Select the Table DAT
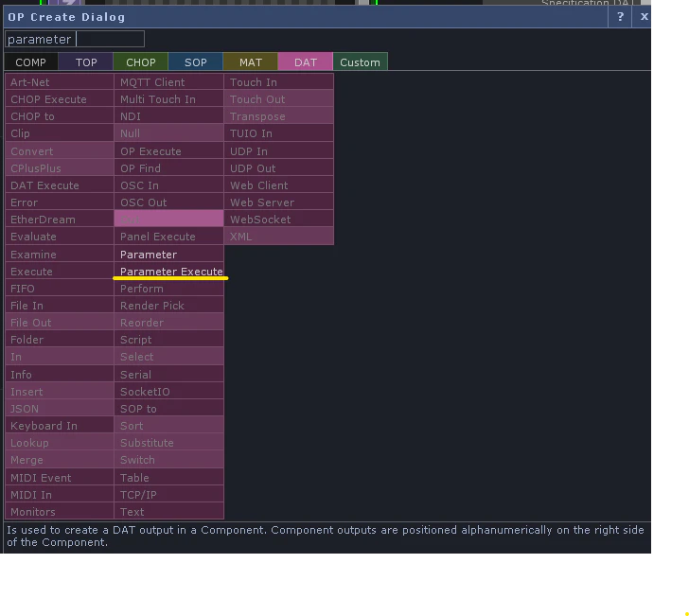 tap(168, 478)
